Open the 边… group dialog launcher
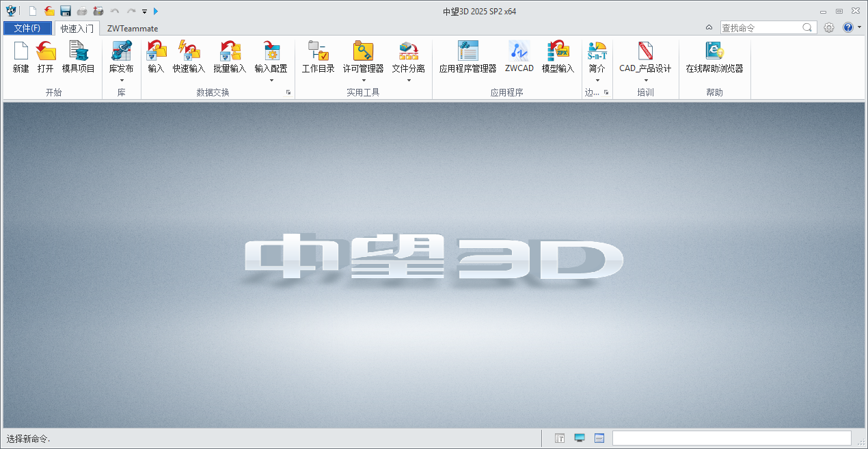Image resolution: width=868 pixels, height=449 pixels. tap(606, 92)
